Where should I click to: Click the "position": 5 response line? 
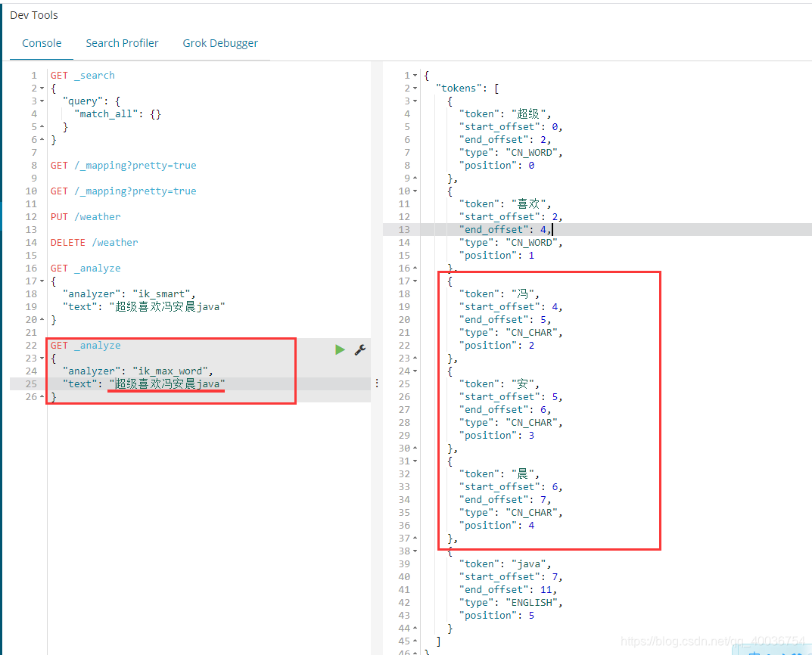click(x=496, y=616)
